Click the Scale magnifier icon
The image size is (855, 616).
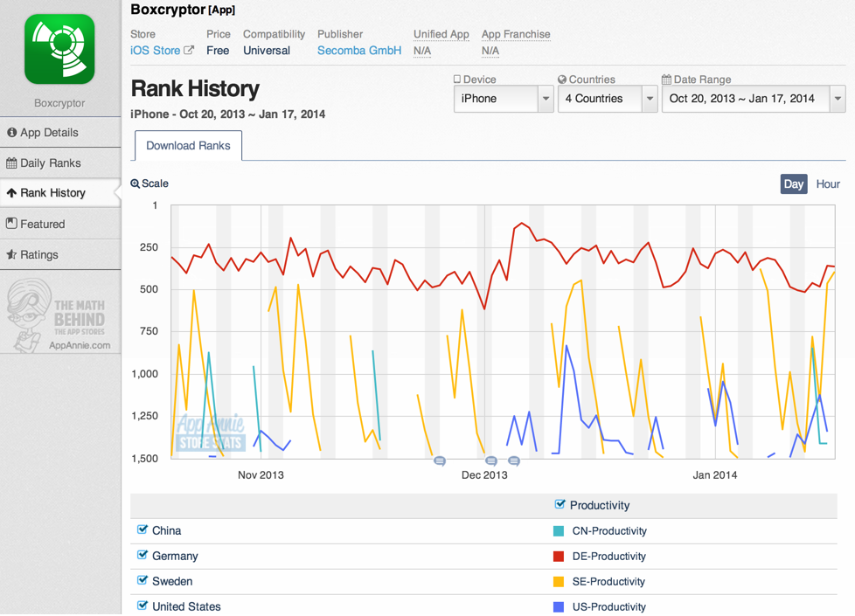pos(136,183)
